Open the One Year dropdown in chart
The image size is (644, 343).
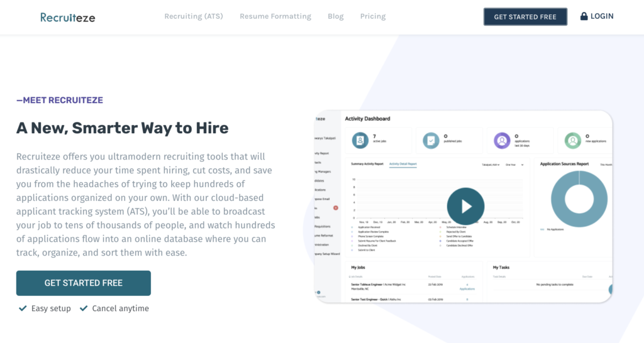tap(514, 165)
